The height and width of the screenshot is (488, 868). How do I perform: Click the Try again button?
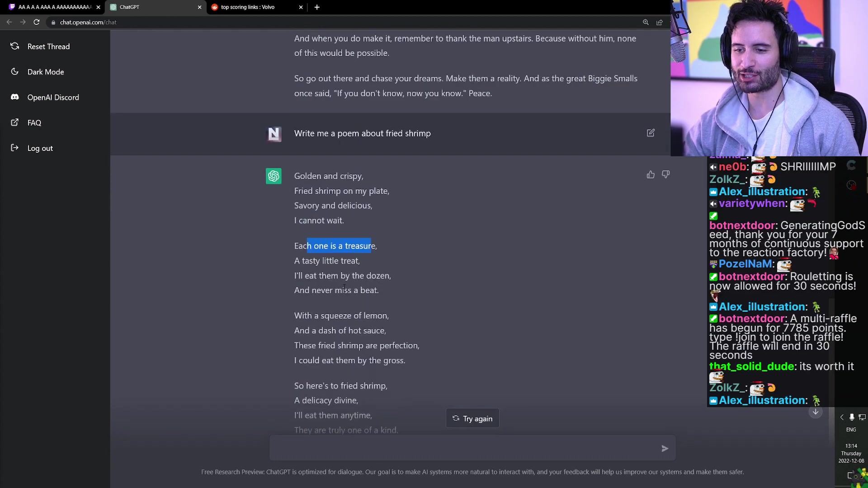click(472, 418)
